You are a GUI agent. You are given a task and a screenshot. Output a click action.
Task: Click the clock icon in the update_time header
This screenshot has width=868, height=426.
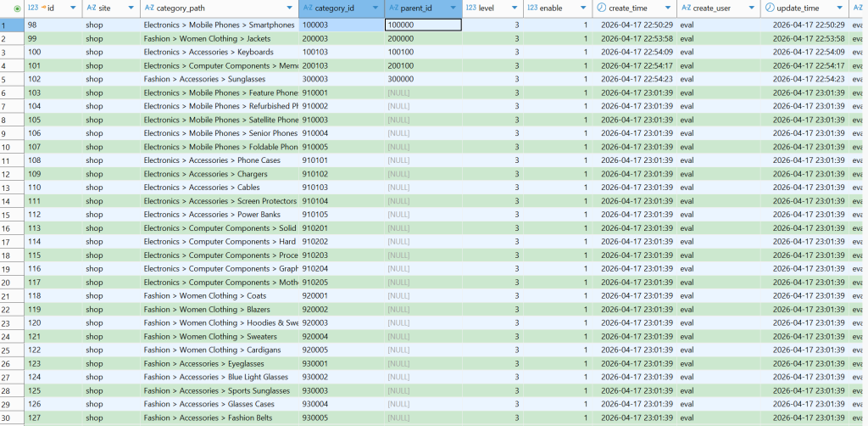(x=770, y=8)
